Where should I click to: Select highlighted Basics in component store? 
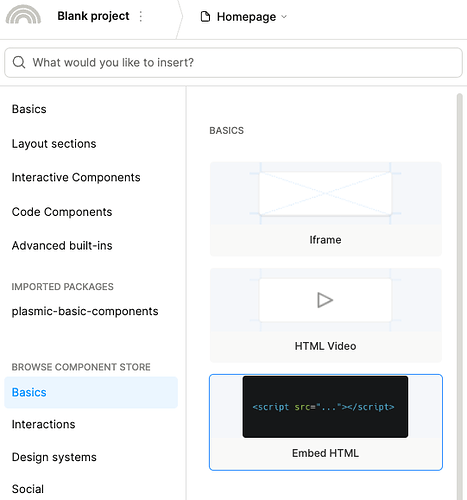[x=91, y=392]
